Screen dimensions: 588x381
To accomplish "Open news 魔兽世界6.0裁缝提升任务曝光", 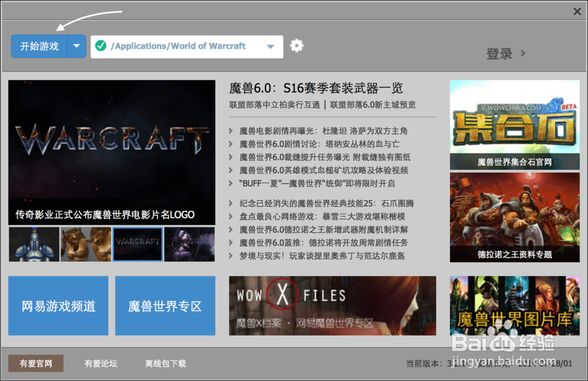I will point(325,157).
